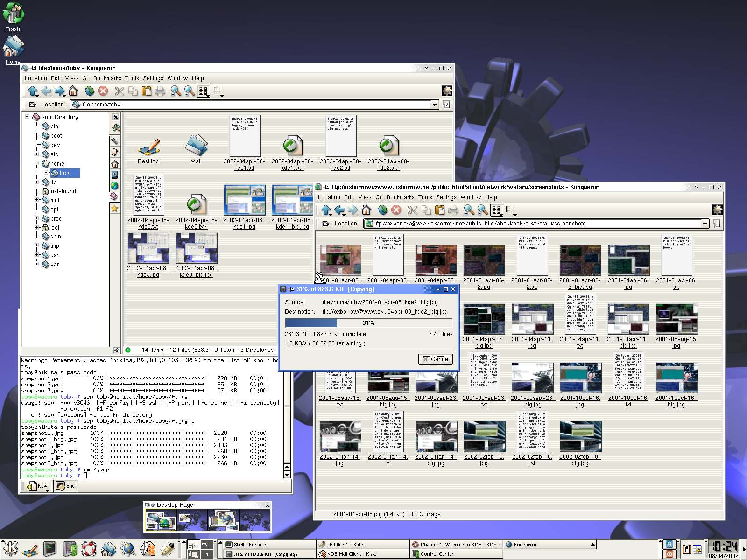Screen dimensions: 747x560
Task: Open the Desktop folder link
Action: point(148,149)
